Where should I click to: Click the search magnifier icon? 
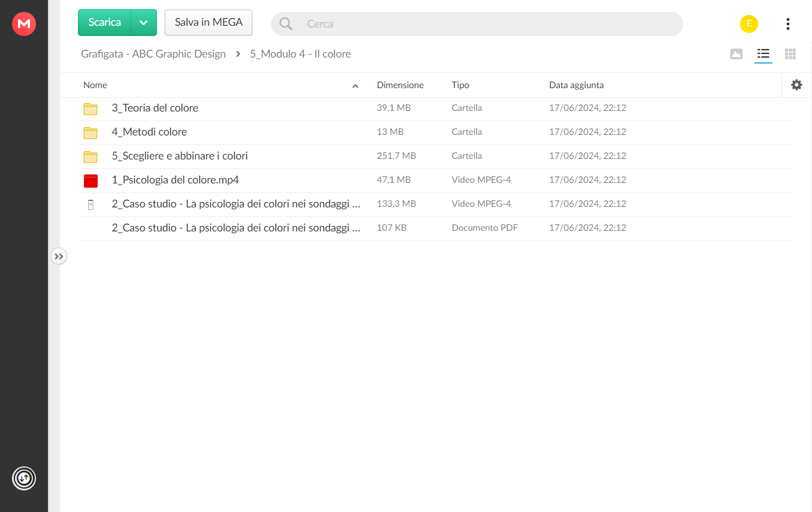coord(286,24)
